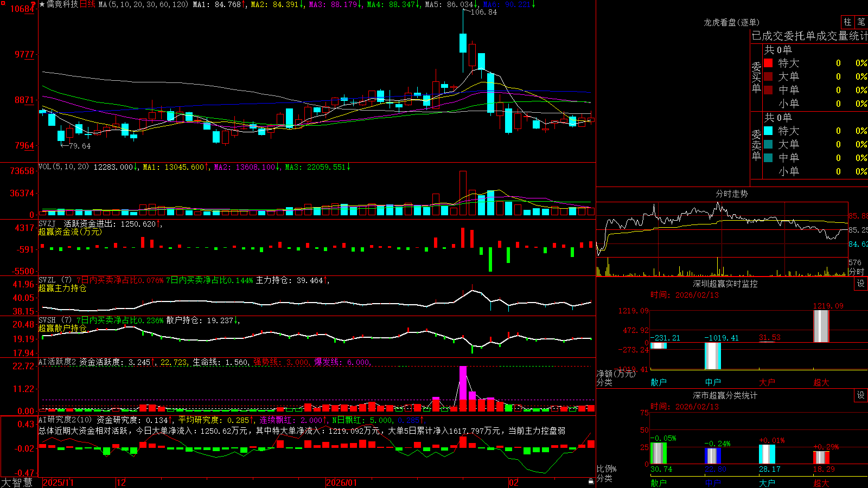The image size is (868, 488).
Task: Click the 106.84 high price label on the K-line chart
Action: click(483, 12)
